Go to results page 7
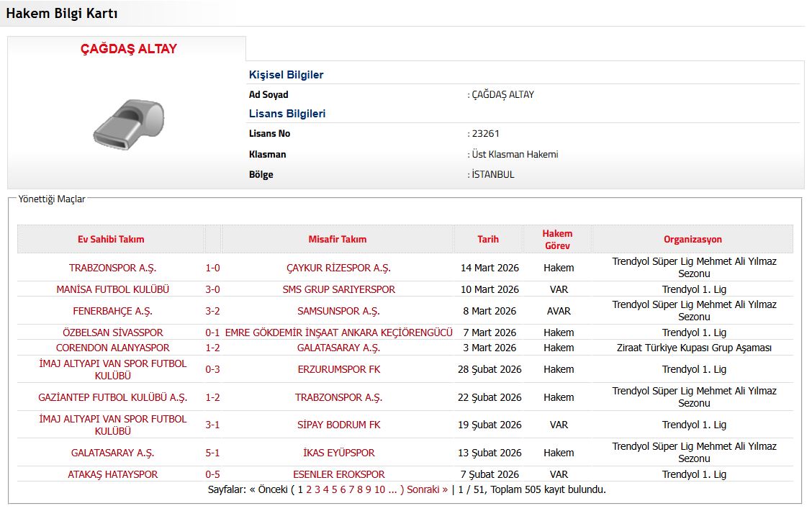This screenshot has width=812, height=511. tap(351, 490)
